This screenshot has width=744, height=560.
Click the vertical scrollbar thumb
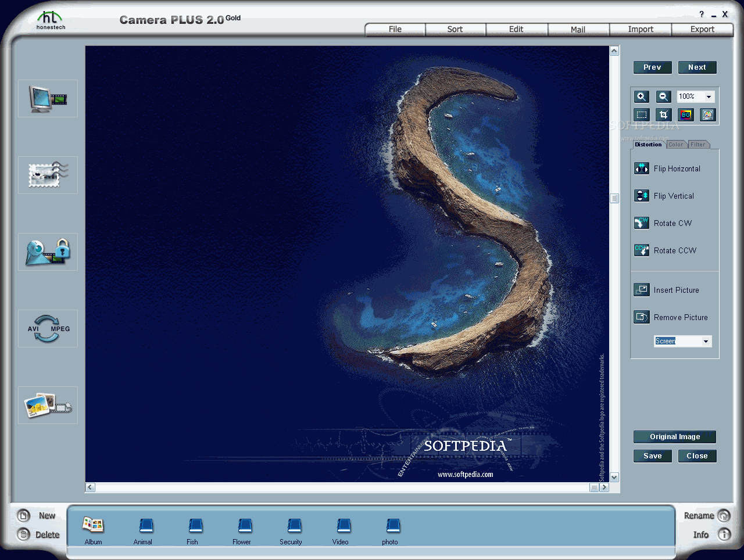614,198
